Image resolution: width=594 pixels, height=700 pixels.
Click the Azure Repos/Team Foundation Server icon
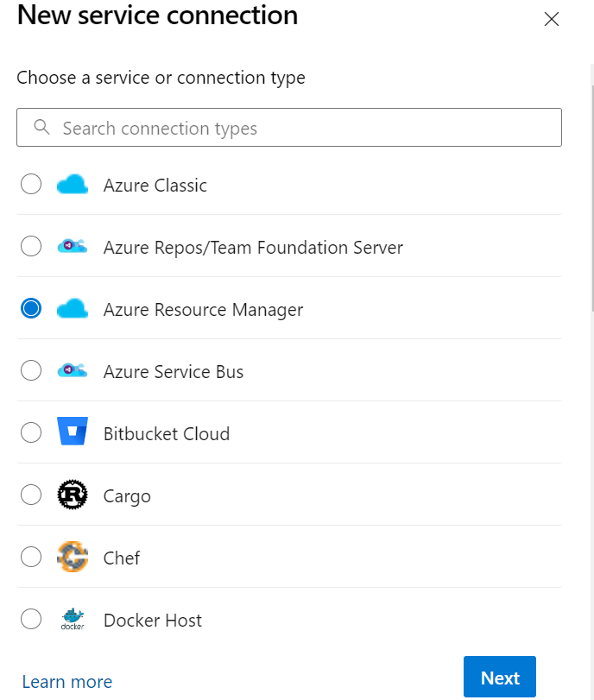73,246
